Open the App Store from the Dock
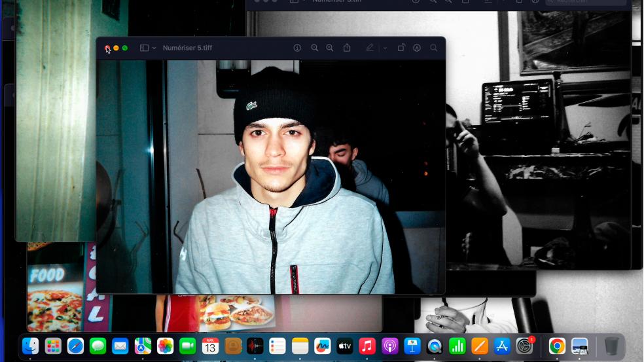Viewport: 644px width, 362px height. click(502, 346)
